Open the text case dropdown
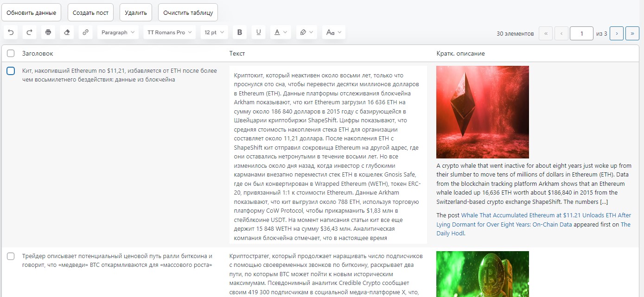Screen dimensions: 644x297 pos(334,32)
